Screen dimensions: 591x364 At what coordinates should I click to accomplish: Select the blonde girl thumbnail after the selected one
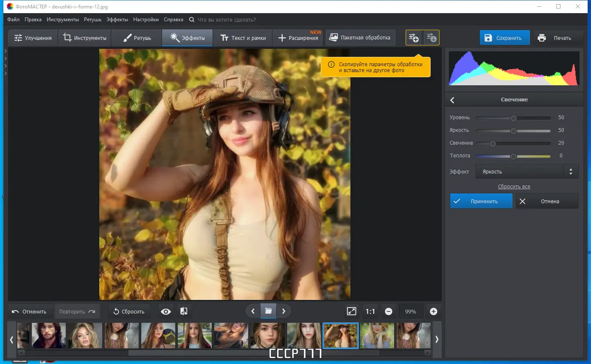click(x=377, y=336)
